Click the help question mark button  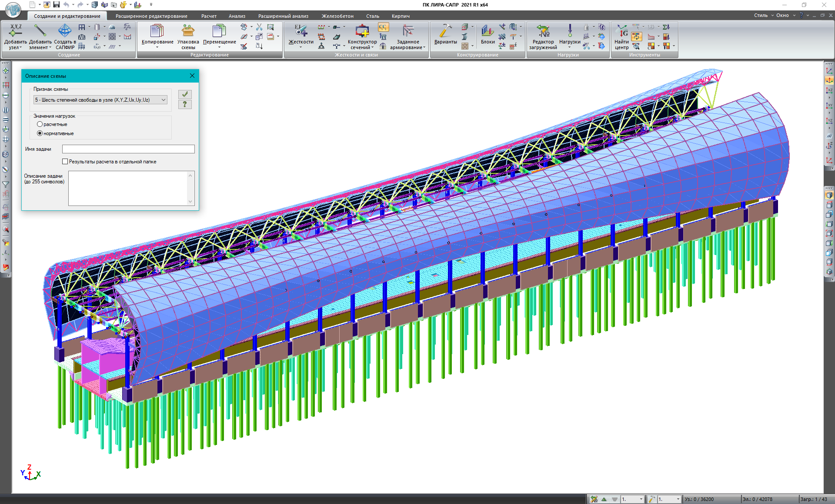[185, 104]
